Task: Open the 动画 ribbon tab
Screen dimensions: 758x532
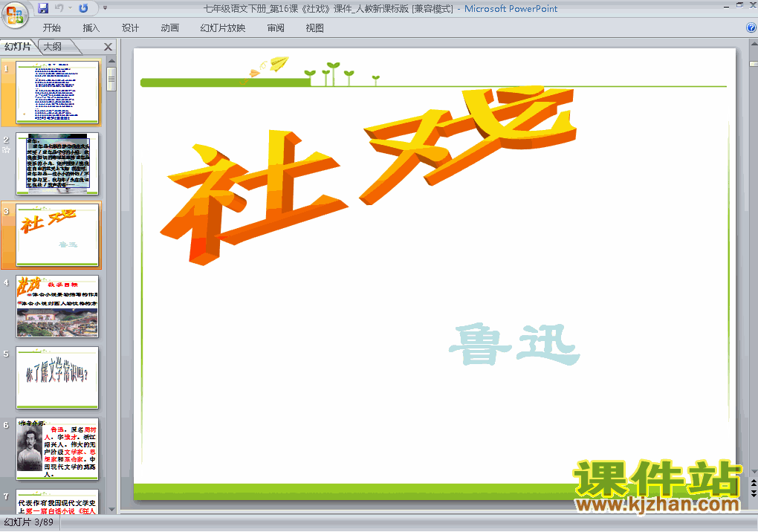Action: click(169, 28)
